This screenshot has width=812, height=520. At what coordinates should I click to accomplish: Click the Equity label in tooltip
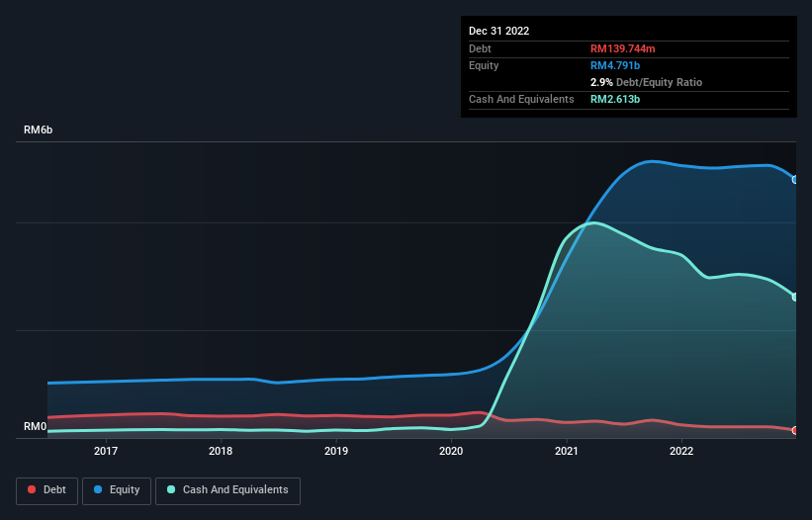[484, 65]
